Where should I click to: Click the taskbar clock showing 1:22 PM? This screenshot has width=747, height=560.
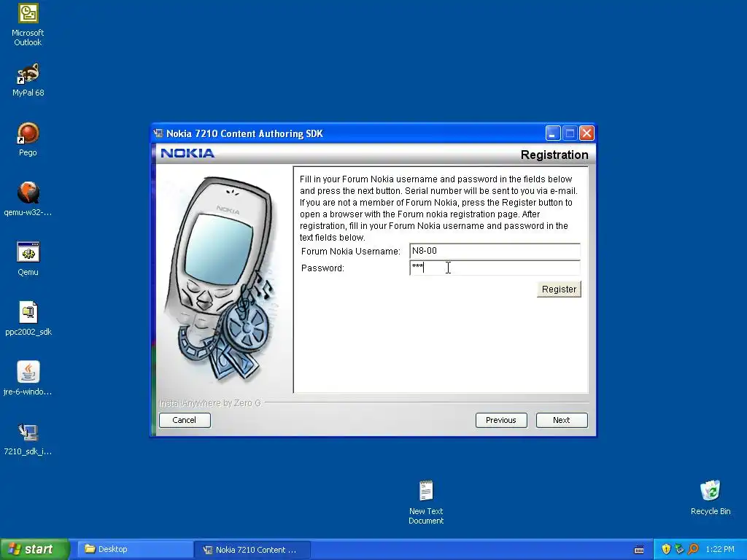[x=720, y=549]
